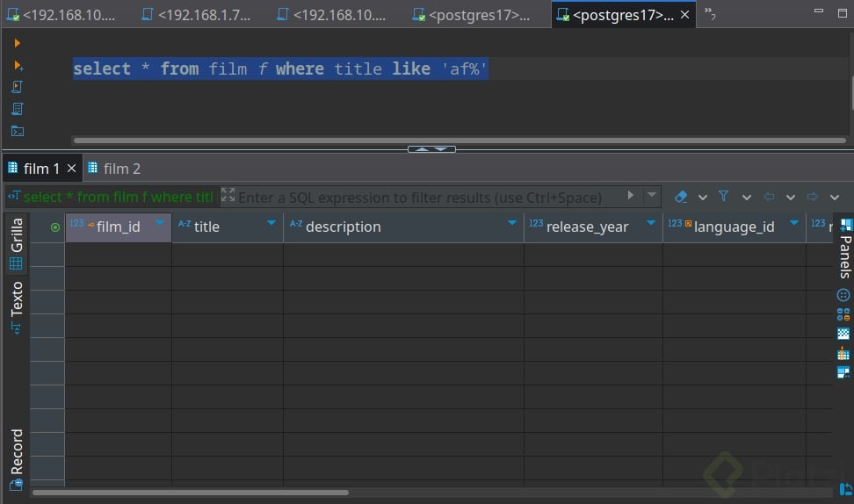
Task: Open film_id column filter dropdown arrow
Action: tap(160, 223)
